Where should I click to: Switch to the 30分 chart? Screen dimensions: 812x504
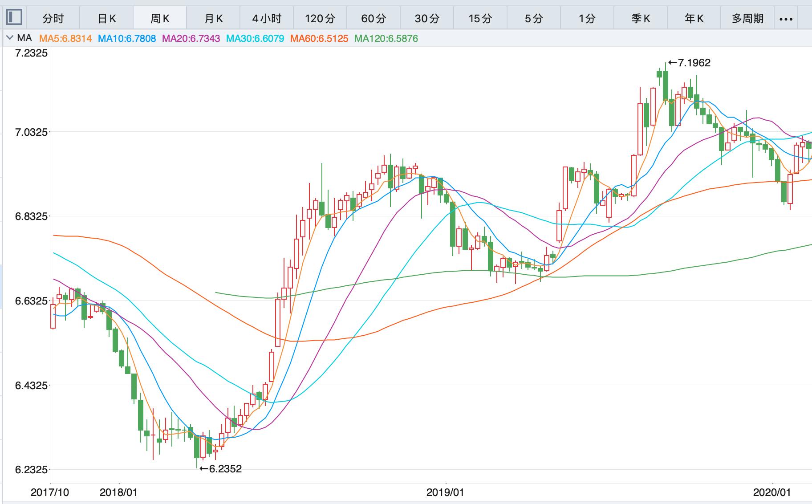coord(427,18)
